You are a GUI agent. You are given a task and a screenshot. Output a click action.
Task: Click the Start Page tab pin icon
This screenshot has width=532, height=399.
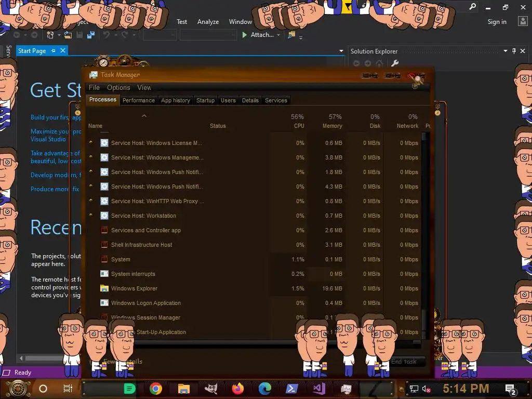point(54,50)
